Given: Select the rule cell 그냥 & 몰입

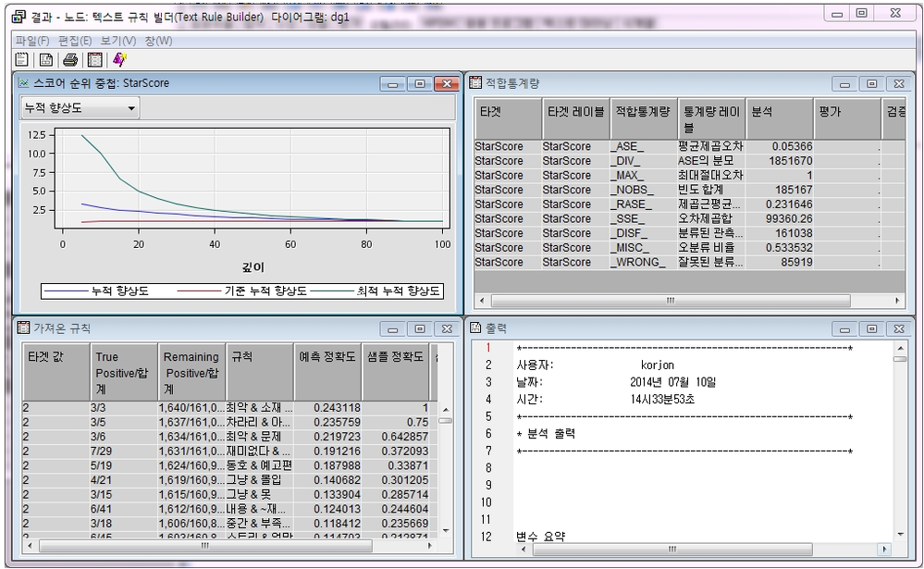Looking at the screenshot, I should coord(259,480).
